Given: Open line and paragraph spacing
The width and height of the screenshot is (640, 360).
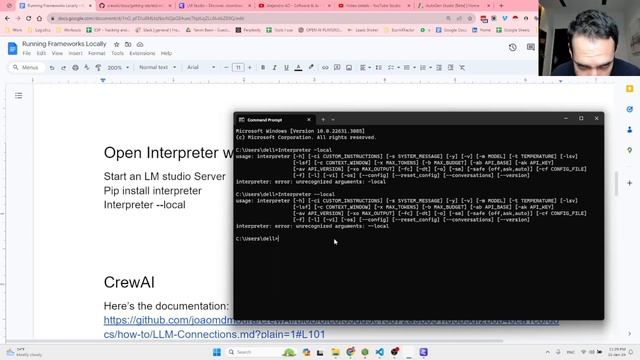Looking at the screenshot, I should 378,68.
